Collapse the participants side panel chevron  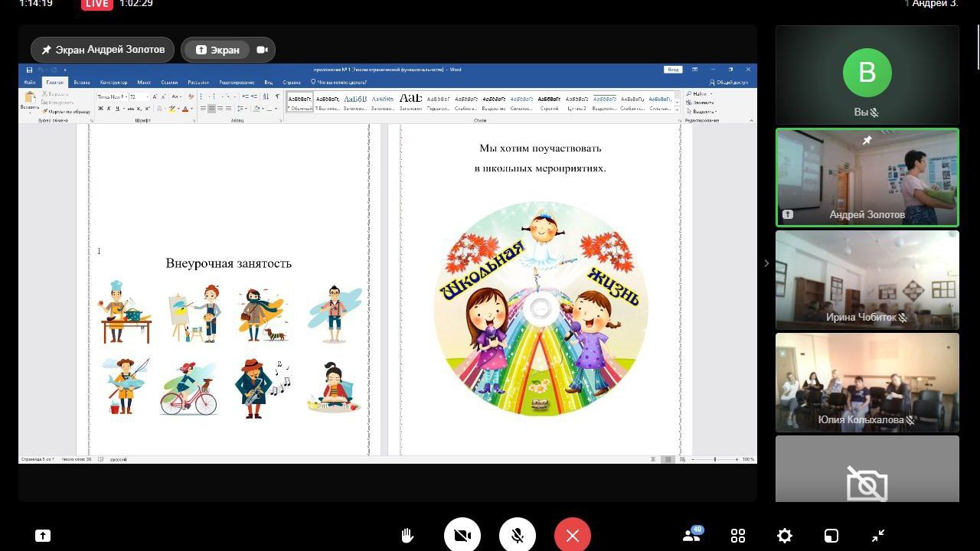click(x=766, y=263)
